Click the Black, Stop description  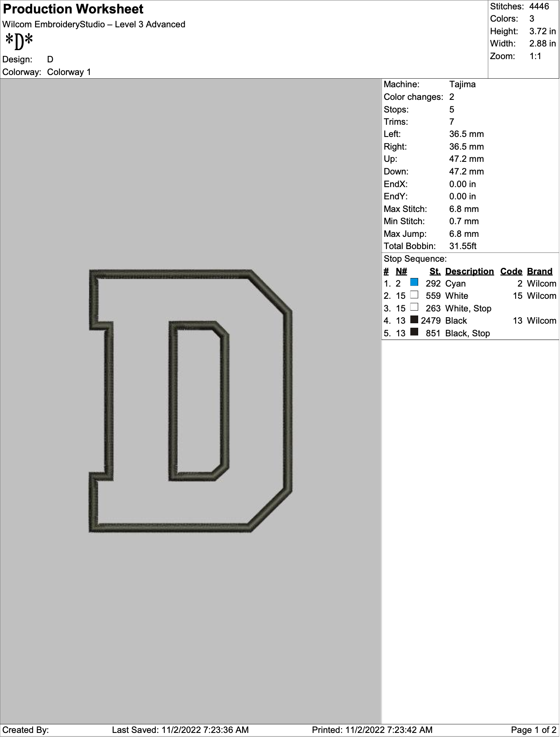(x=467, y=333)
